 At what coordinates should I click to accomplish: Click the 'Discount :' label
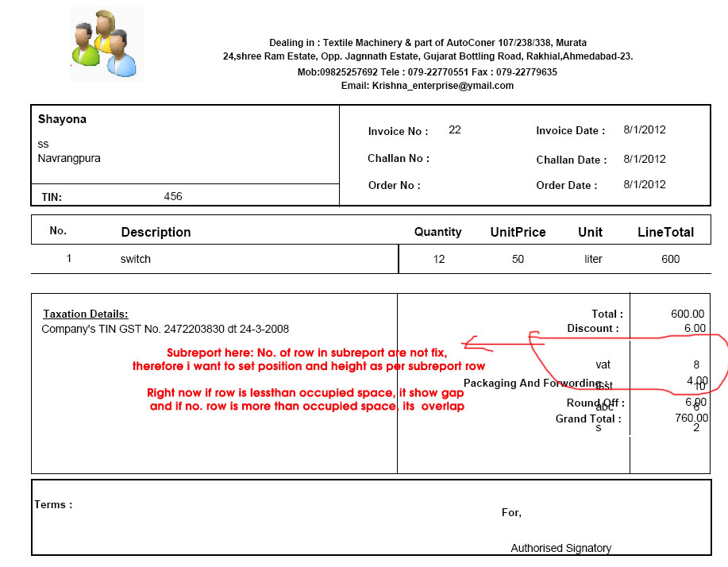pos(593,328)
